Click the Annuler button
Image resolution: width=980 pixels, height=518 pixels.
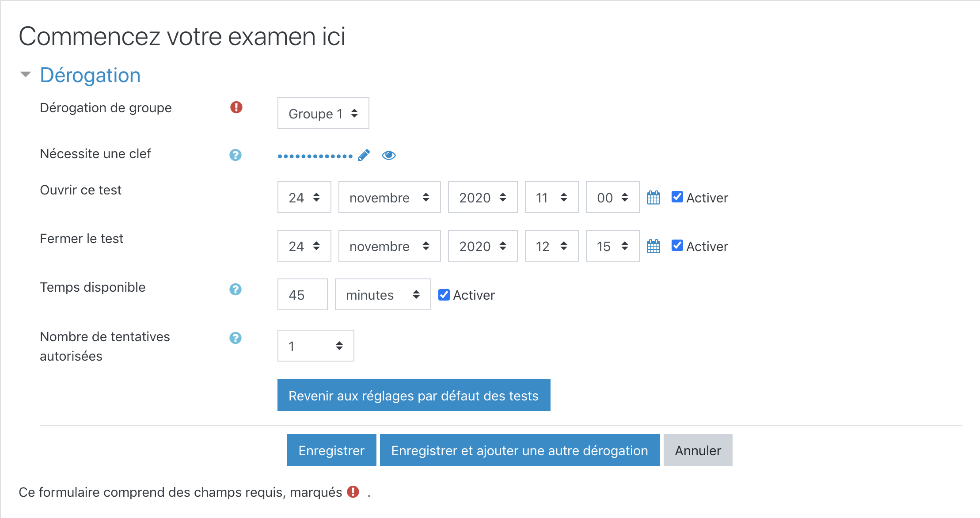point(698,450)
